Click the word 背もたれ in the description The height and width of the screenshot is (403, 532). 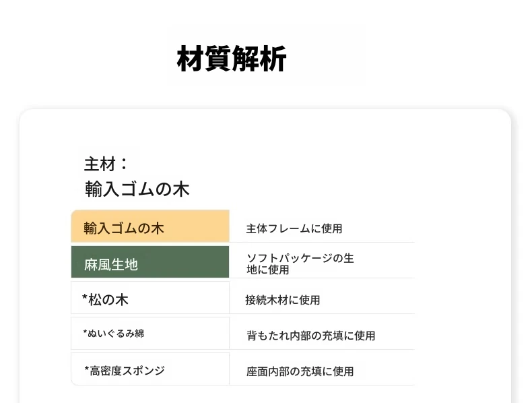pos(263,335)
